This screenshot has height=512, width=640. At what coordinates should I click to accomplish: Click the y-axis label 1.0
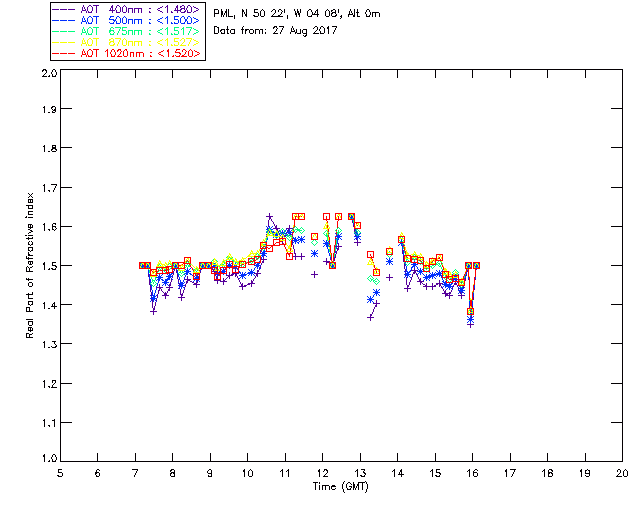pos(49,458)
